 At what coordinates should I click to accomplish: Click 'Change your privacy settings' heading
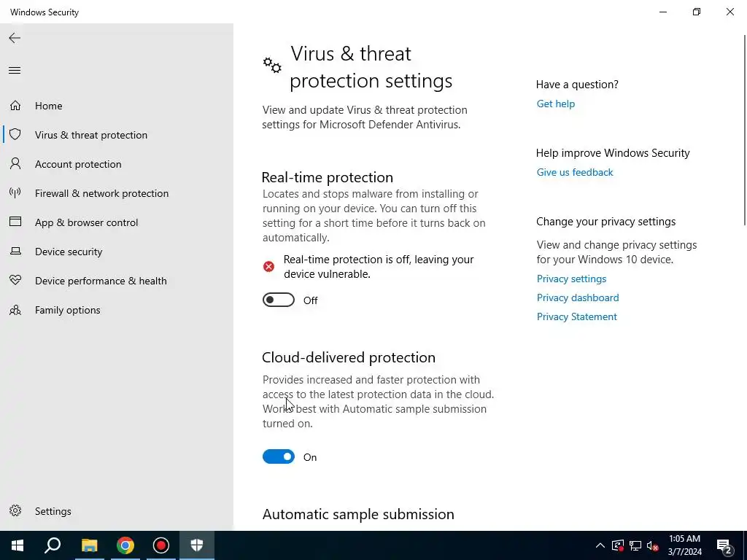click(x=605, y=222)
